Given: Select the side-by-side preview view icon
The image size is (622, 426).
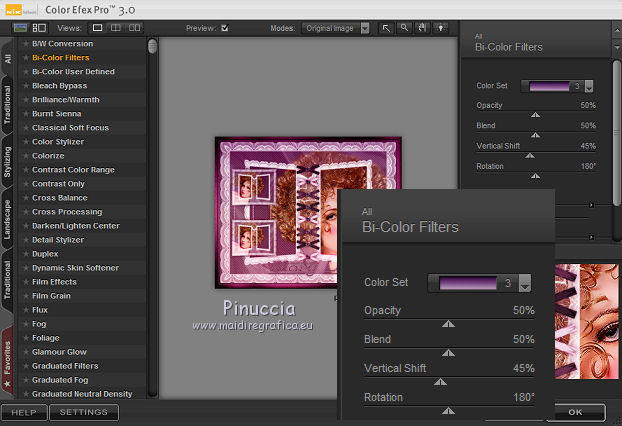Looking at the screenshot, I should click(x=134, y=28).
